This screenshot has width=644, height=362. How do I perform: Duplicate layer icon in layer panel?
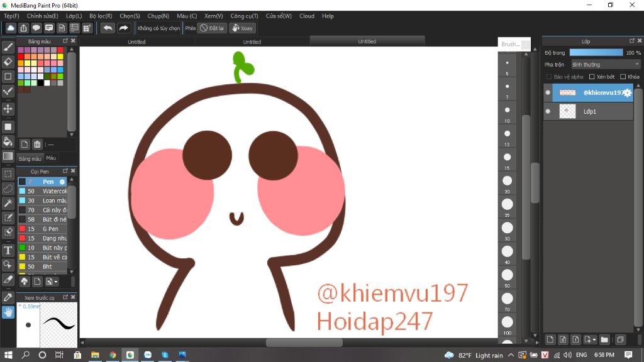[620, 339]
